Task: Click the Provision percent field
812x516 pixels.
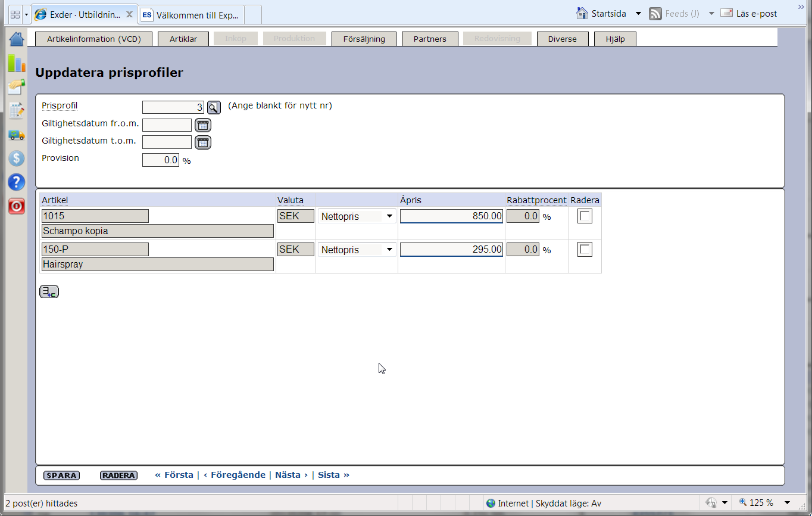Action: [161, 160]
